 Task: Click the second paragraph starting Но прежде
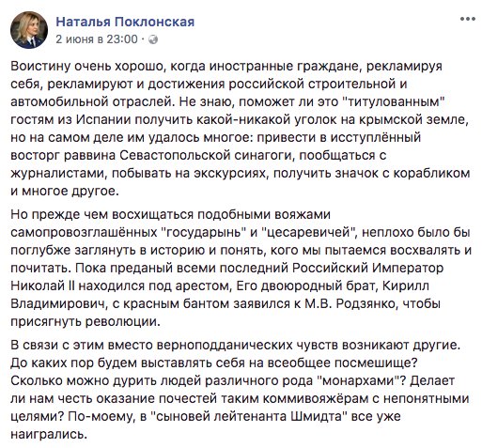point(241,269)
